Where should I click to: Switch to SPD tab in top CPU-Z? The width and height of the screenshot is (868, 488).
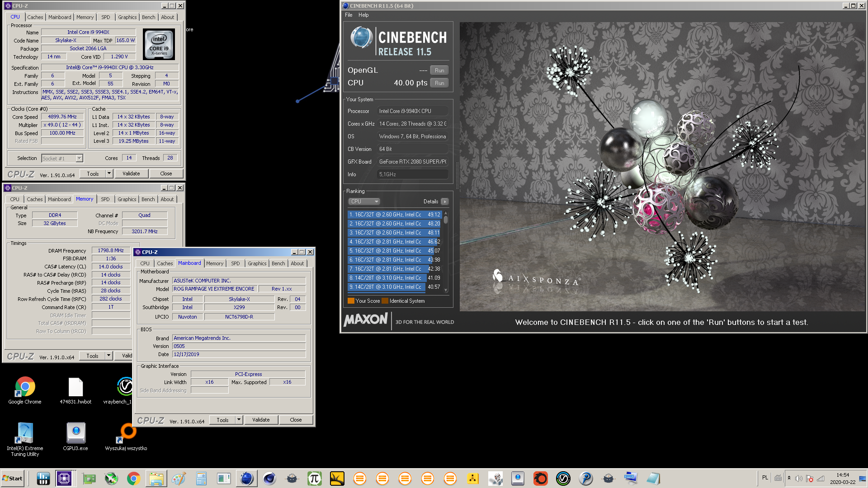(106, 17)
